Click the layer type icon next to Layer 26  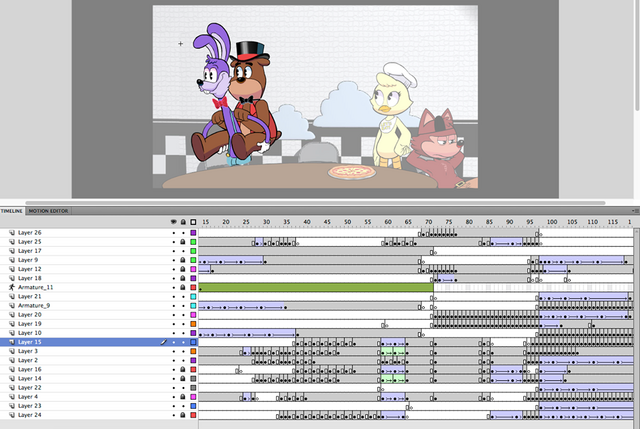coord(12,233)
